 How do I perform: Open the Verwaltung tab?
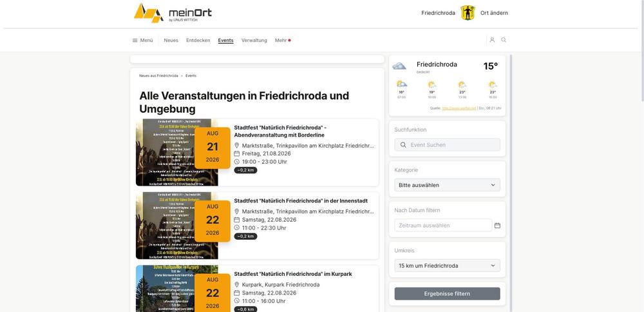click(254, 40)
